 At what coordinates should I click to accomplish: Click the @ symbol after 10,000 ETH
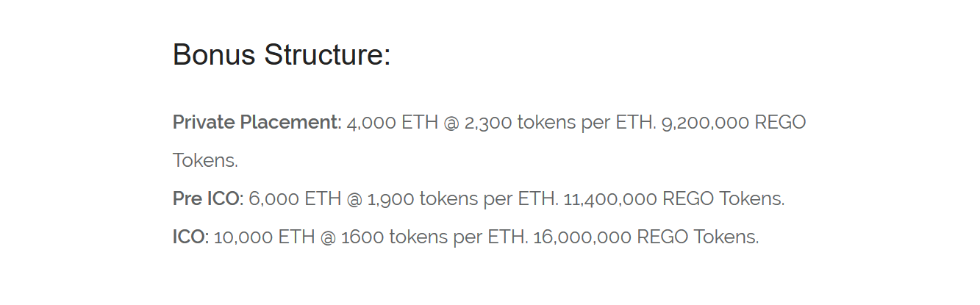tap(328, 237)
